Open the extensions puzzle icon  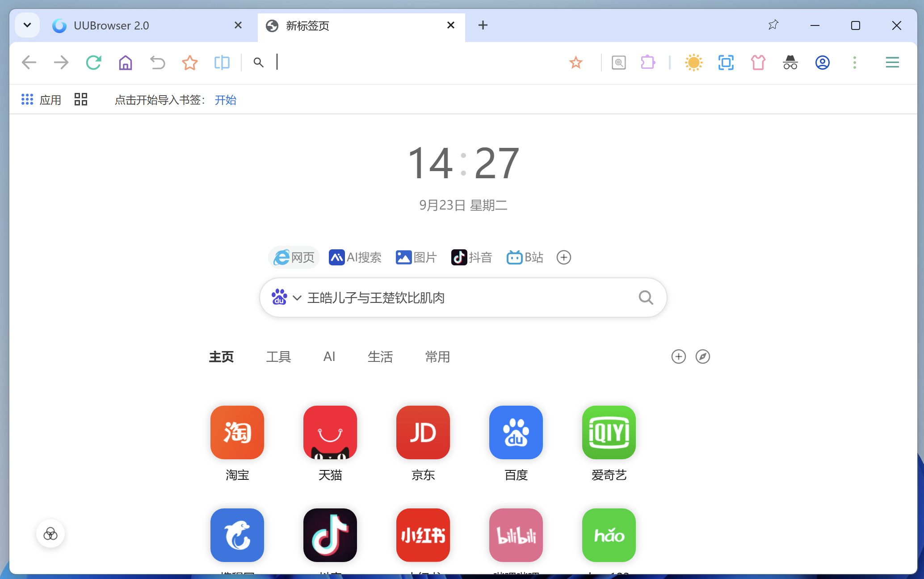tap(647, 63)
